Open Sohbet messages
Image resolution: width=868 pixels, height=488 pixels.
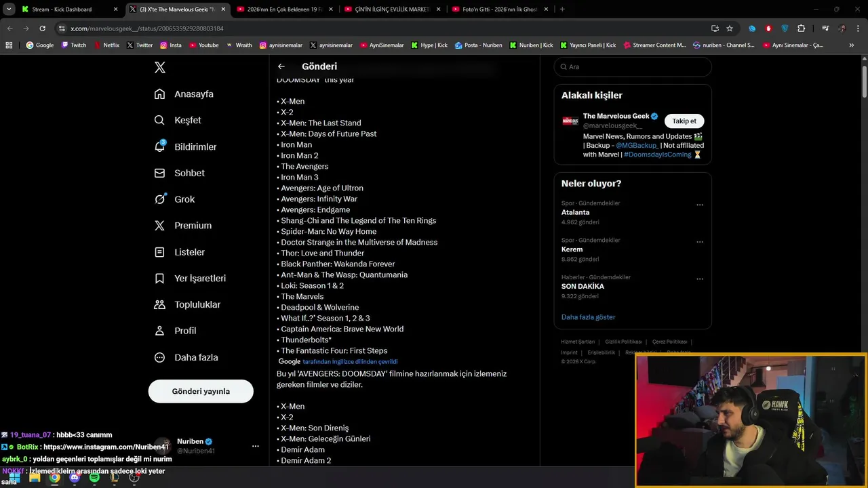179,173
